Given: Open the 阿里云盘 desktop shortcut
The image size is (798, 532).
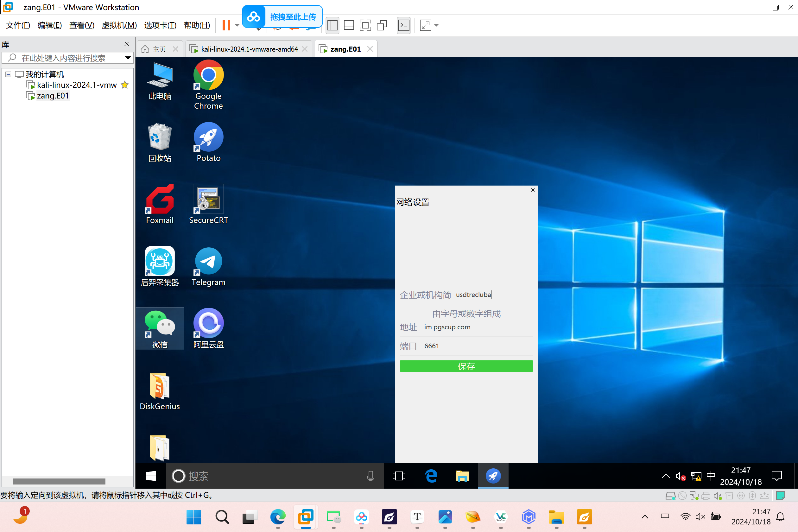Looking at the screenshot, I should point(208,328).
